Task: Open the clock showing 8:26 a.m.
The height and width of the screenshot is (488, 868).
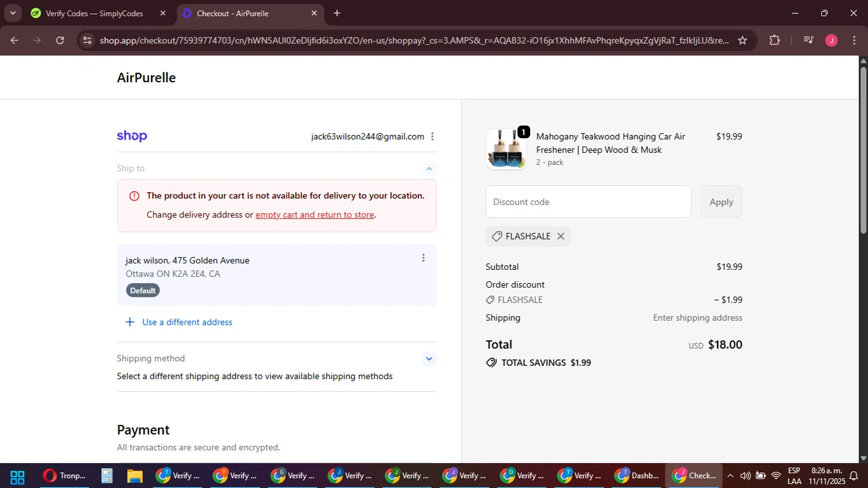Action: pyautogui.click(x=827, y=476)
